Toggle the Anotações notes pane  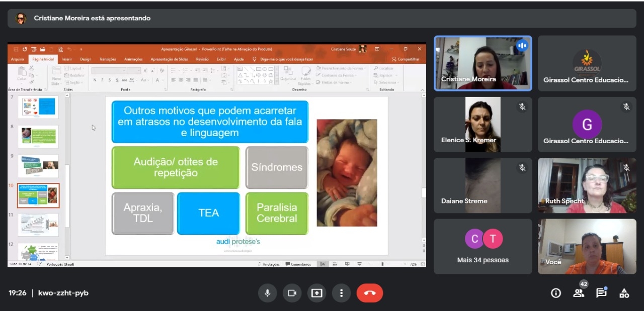click(269, 264)
